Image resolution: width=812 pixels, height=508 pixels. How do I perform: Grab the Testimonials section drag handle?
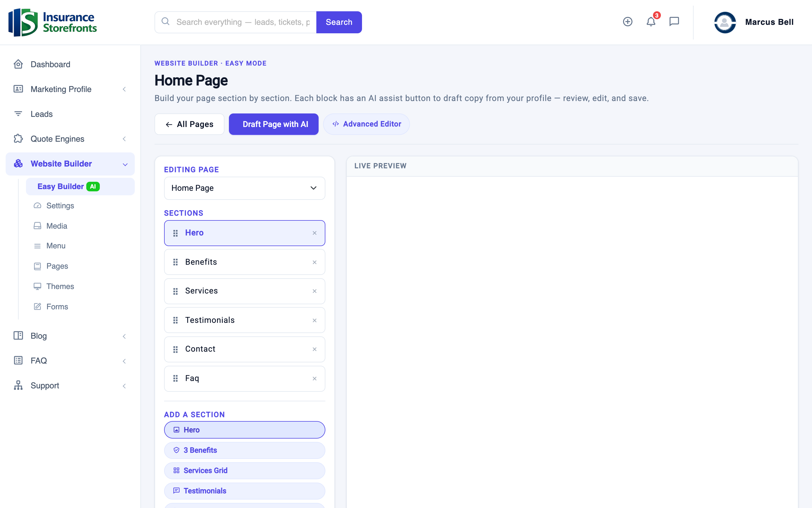[x=175, y=321]
